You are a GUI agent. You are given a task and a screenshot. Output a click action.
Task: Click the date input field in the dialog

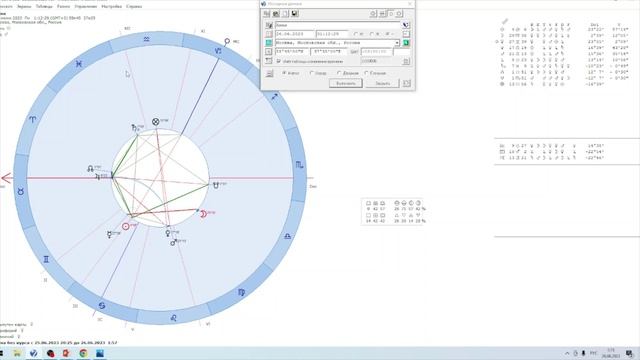(x=295, y=34)
